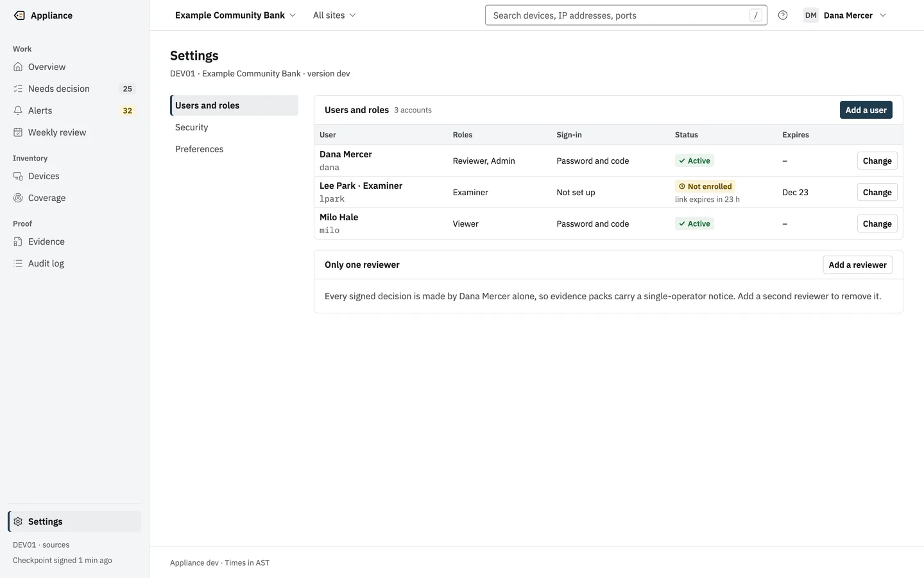Click the Settings gear icon
This screenshot has height=578, width=924.
point(18,521)
